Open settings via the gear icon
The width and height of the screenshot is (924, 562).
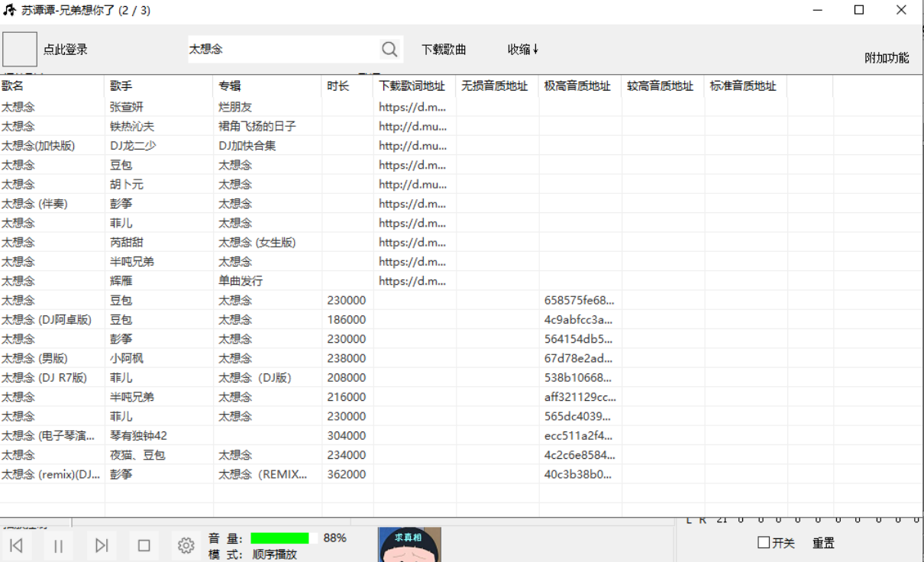186,545
